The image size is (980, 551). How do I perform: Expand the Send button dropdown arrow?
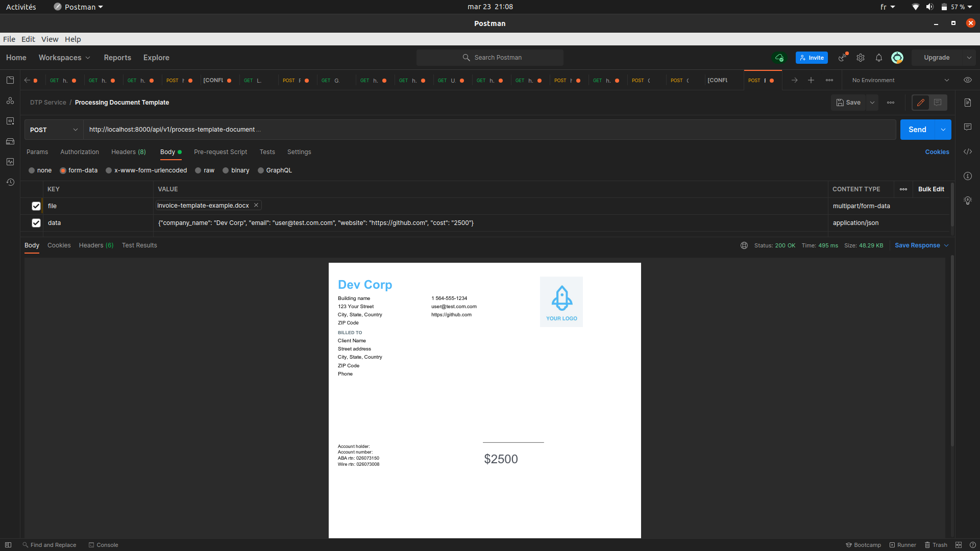point(943,130)
